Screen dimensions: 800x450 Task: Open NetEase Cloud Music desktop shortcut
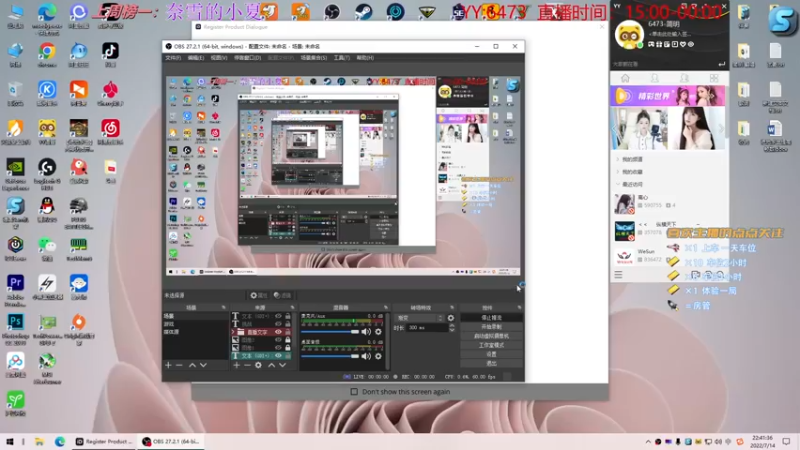click(110, 132)
